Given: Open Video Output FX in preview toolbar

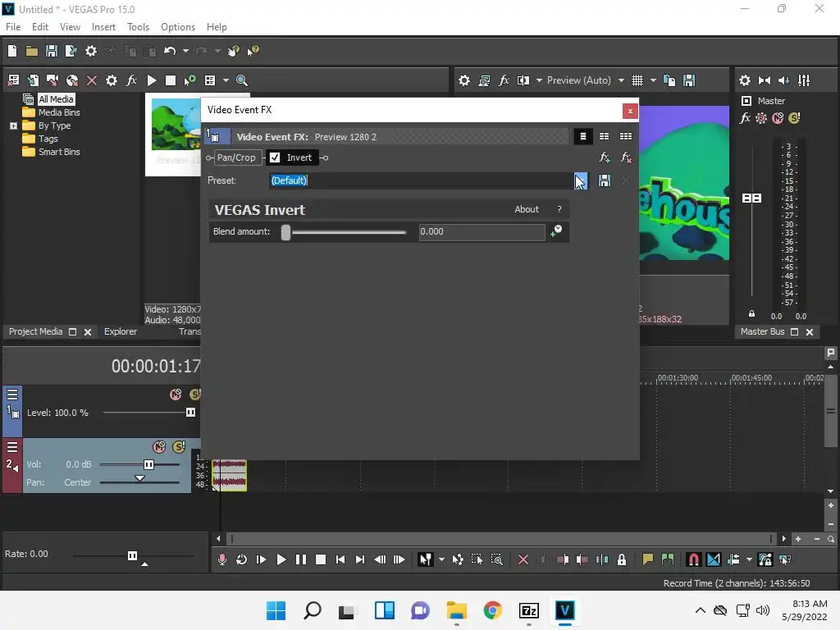Looking at the screenshot, I should click(504, 80).
